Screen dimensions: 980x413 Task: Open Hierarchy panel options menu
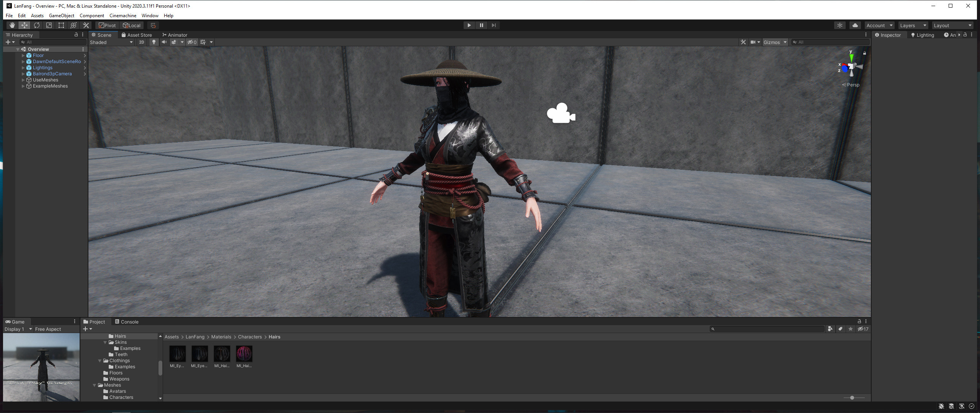click(x=83, y=34)
